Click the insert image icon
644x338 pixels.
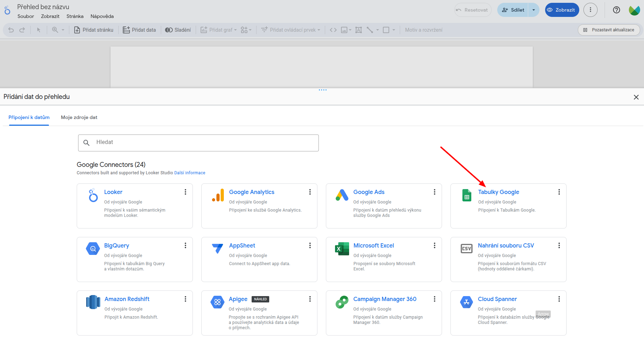[344, 30]
